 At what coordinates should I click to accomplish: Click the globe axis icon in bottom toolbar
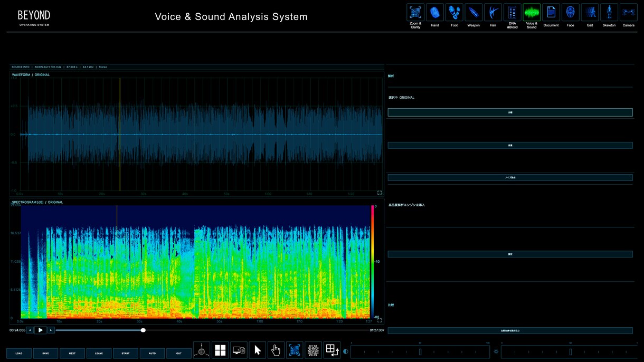[201, 350]
